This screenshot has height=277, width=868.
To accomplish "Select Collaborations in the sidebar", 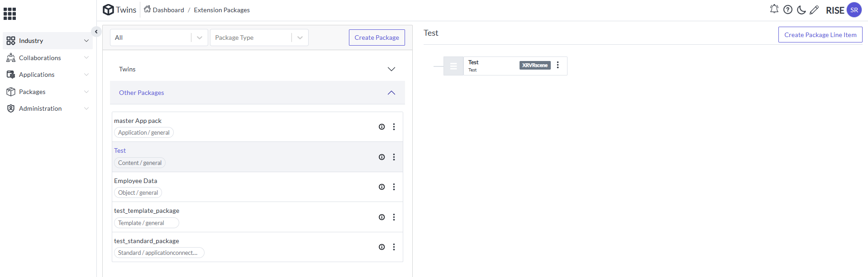I will (x=48, y=58).
